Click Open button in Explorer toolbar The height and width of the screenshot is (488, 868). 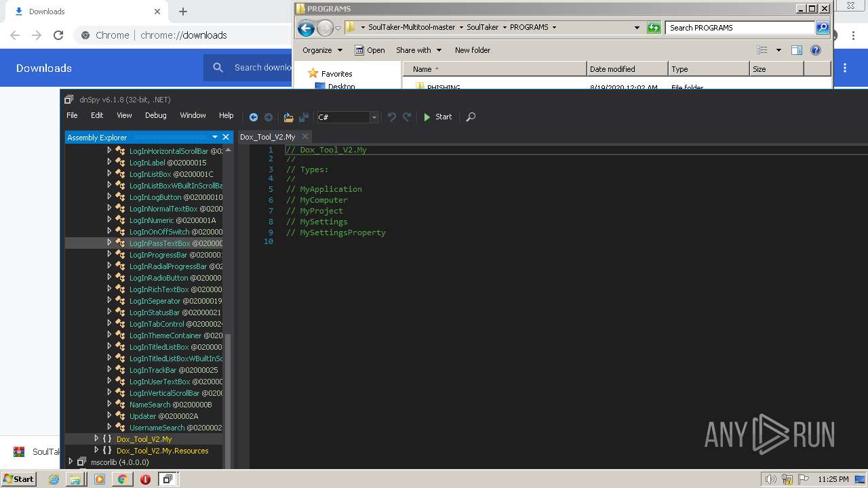pyautogui.click(x=370, y=50)
